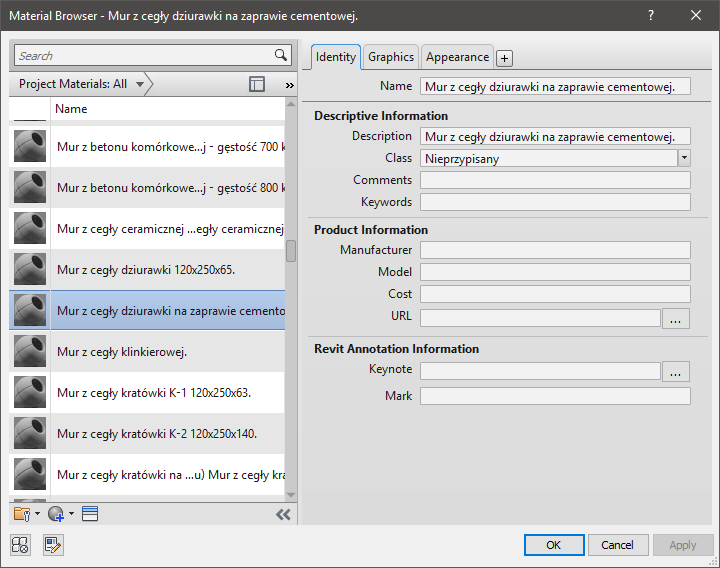Select Mur z cegły ceramicznej row
Viewport: 720px width, 568px height.
[147, 228]
